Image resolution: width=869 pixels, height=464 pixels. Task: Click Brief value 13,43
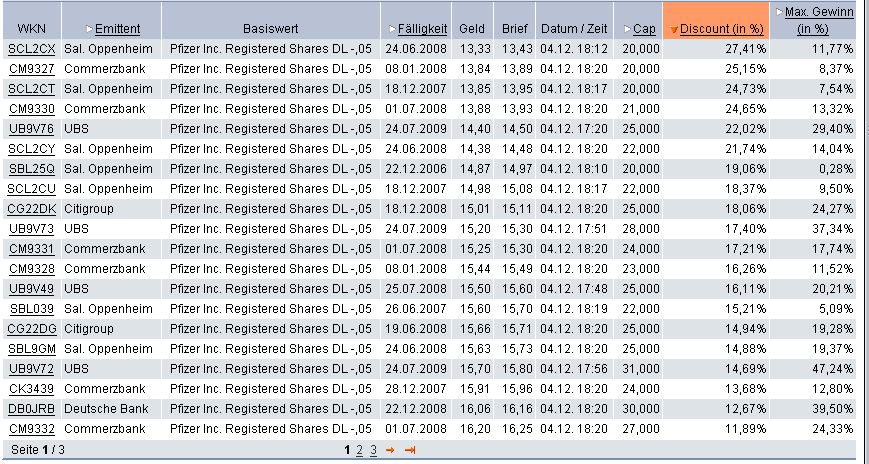[x=517, y=49]
